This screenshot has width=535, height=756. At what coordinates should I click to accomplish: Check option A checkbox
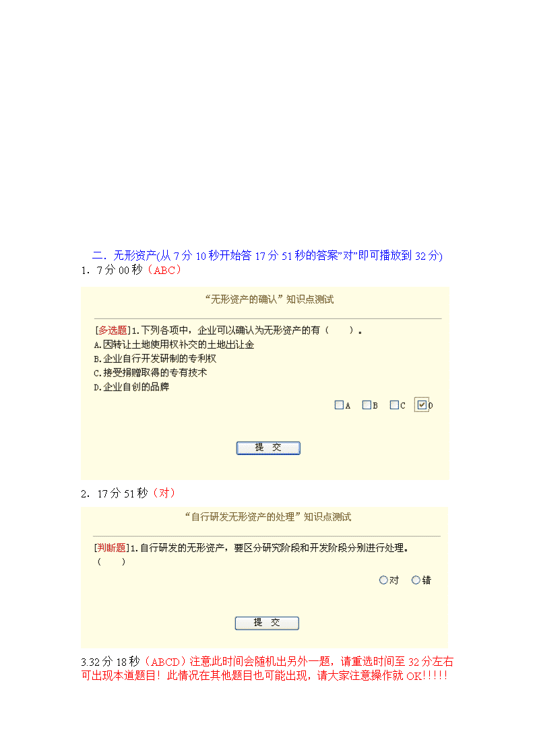pos(339,405)
